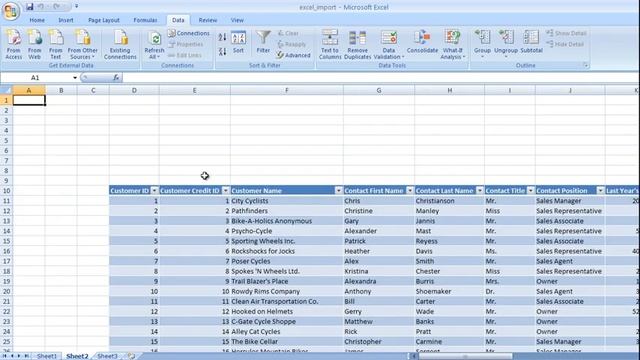Select column D header
Viewport: 640px width, 360px height.
[x=134, y=90]
